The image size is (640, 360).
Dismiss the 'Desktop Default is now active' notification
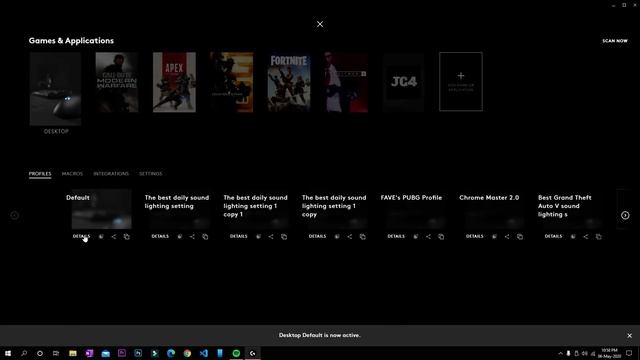point(629,336)
